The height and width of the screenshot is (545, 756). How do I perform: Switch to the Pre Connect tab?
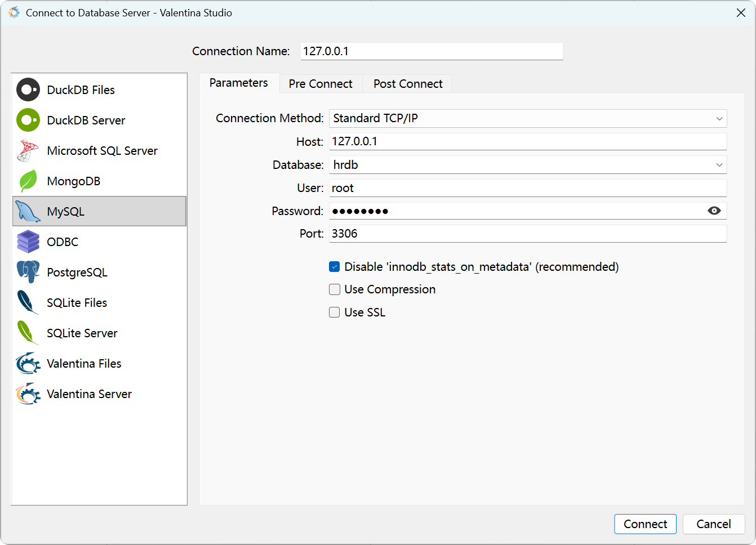tap(321, 84)
